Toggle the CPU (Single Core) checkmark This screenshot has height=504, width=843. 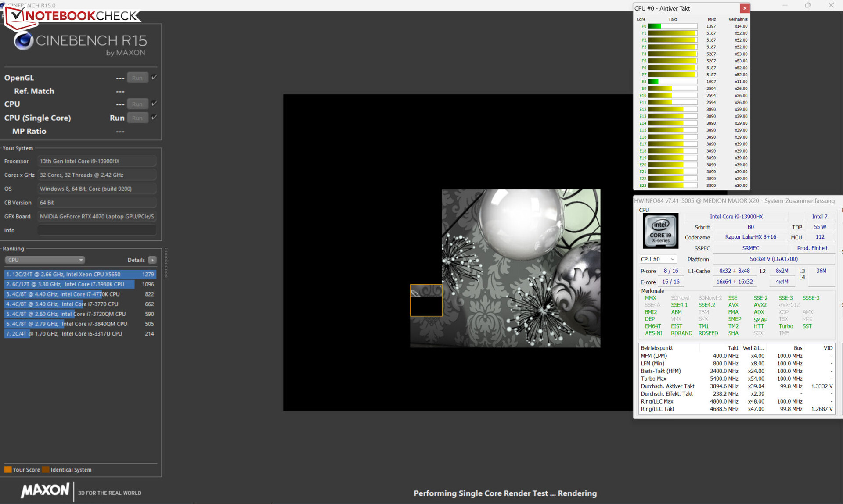coord(154,117)
